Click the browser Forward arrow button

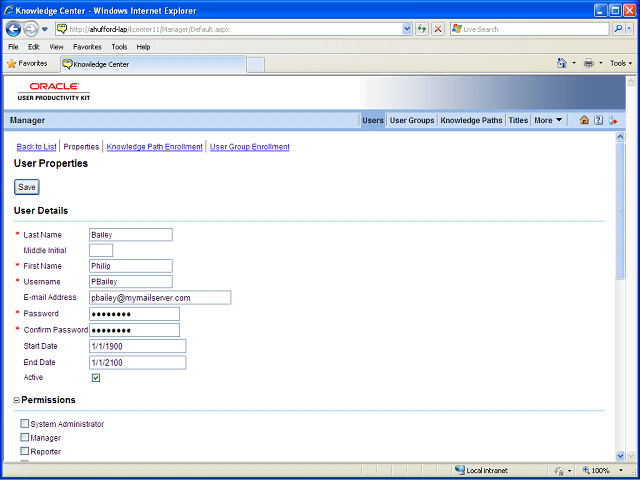coord(31,29)
